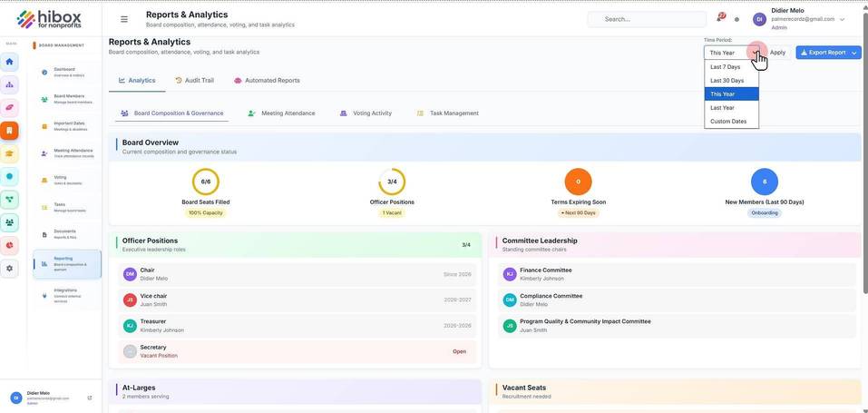Switch to the Audit Trail tab
Viewport: 868px width, 413px height.
(194, 81)
